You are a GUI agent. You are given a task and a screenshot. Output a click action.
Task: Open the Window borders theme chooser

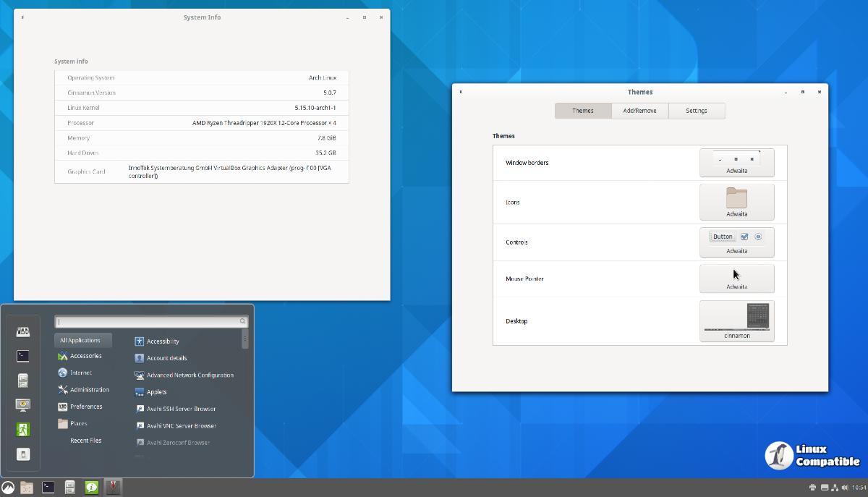(x=736, y=163)
